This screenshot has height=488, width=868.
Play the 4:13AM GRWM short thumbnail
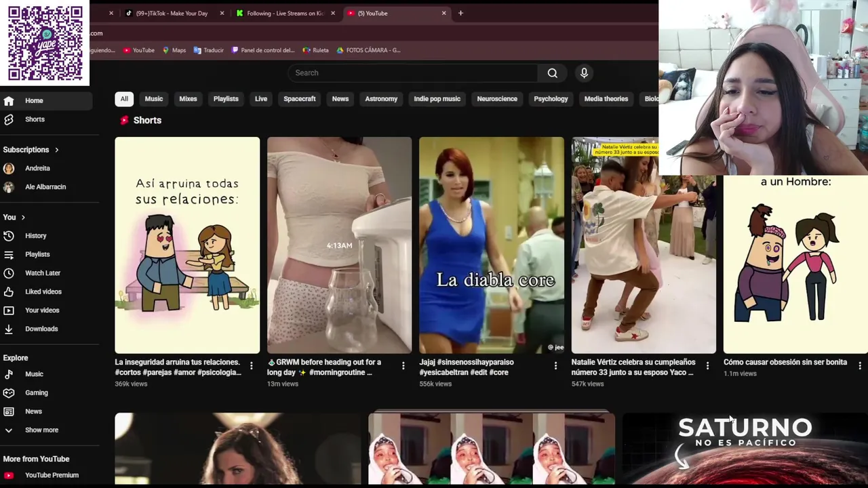339,245
